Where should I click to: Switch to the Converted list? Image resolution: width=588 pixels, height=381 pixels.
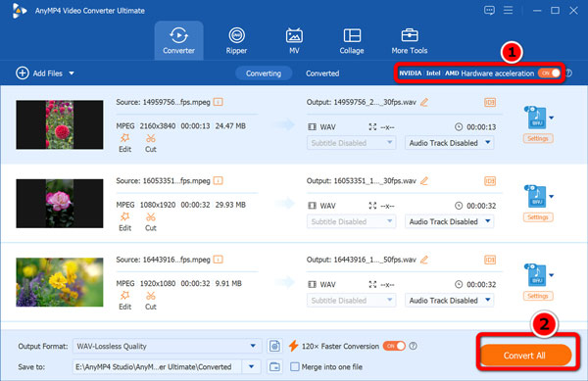tap(322, 73)
